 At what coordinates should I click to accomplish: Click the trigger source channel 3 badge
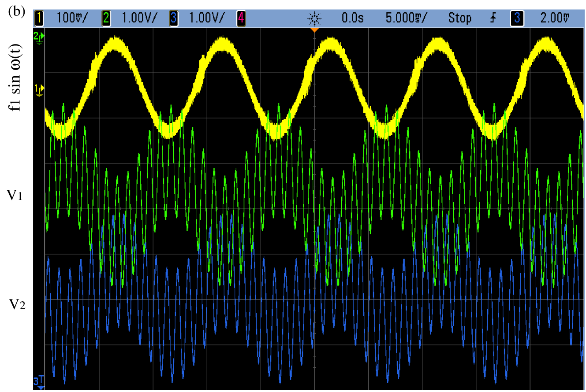point(516,18)
